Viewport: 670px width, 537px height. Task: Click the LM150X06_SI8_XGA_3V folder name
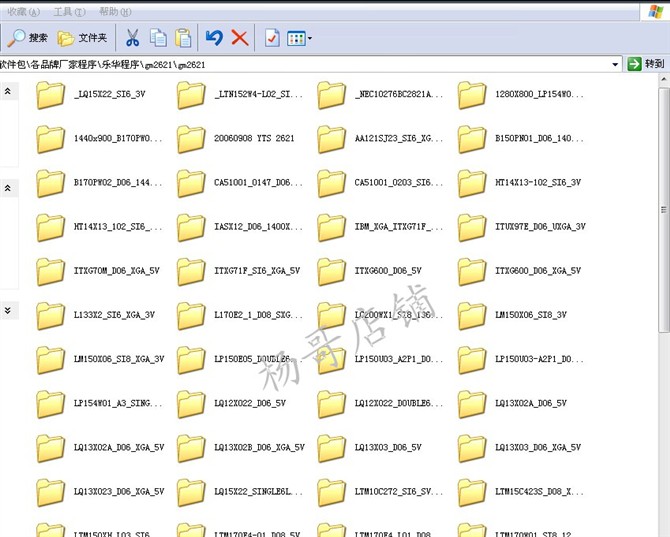point(119,359)
